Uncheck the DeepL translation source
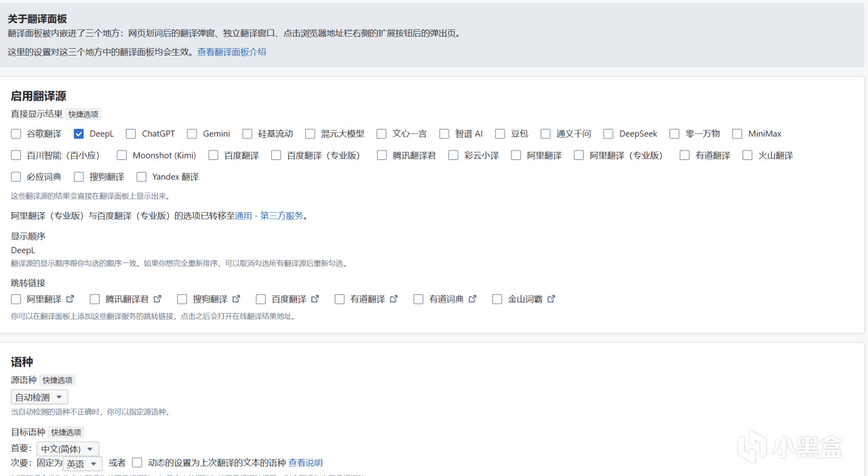The image size is (868, 476). pos(79,134)
